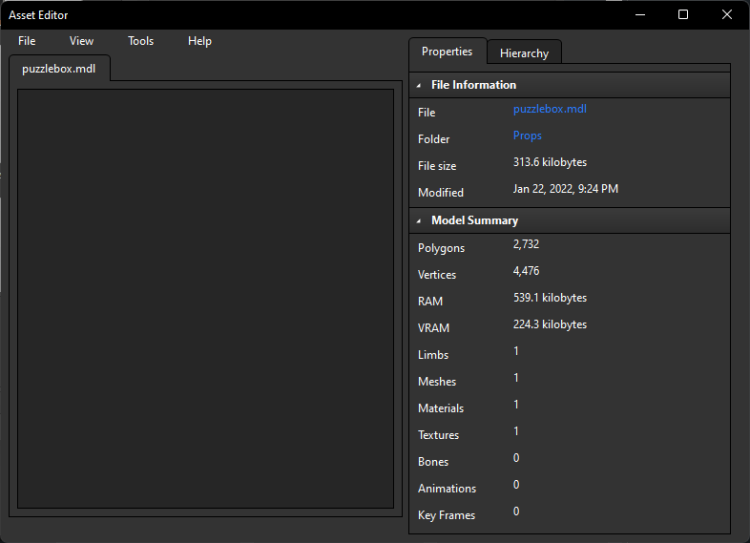Switch to the Hierarchy tab
The width and height of the screenshot is (750, 543).
[x=524, y=53]
